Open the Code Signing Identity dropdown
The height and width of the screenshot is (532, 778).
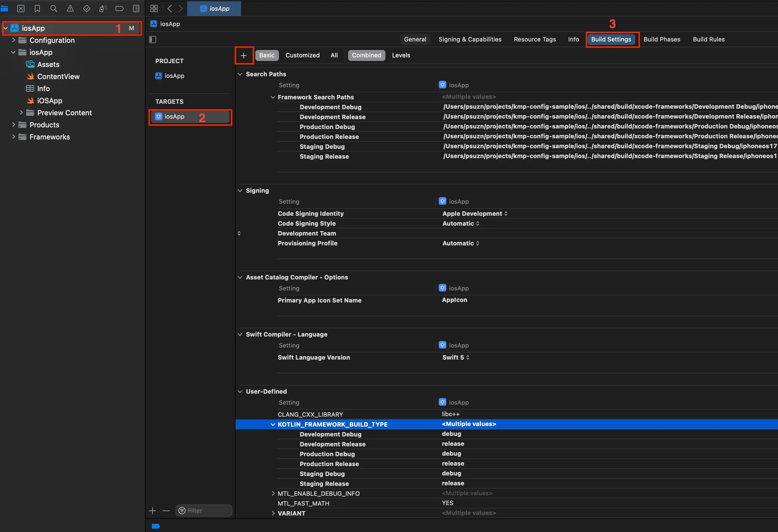[x=475, y=214]
